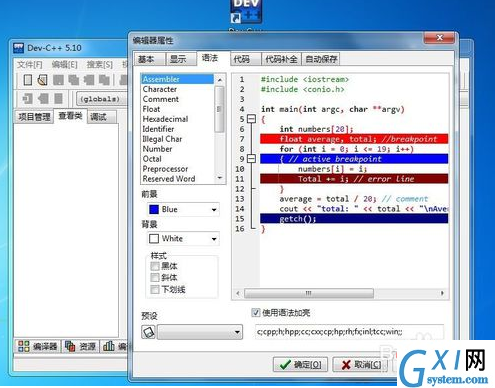The height and width of the screenshot is (388, 495).
Task: Click the 确定[O] button
Action: [300, 365]
